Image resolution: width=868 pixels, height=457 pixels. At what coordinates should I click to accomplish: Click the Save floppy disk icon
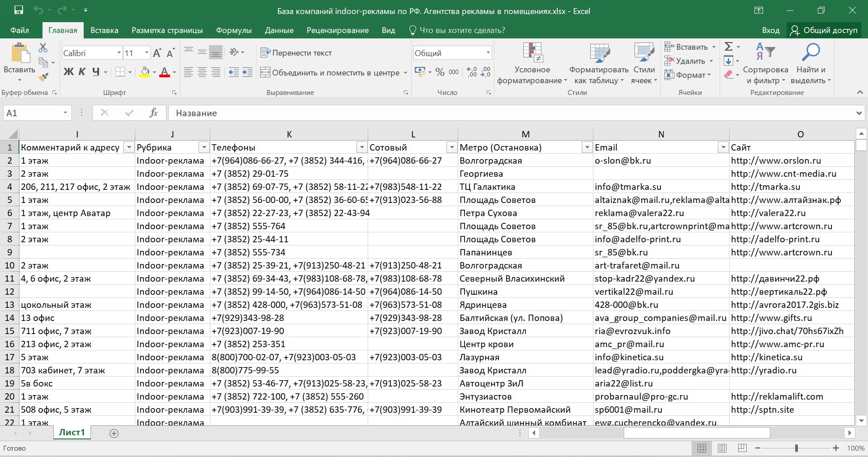pyautogui.click(x=19, y=10)
